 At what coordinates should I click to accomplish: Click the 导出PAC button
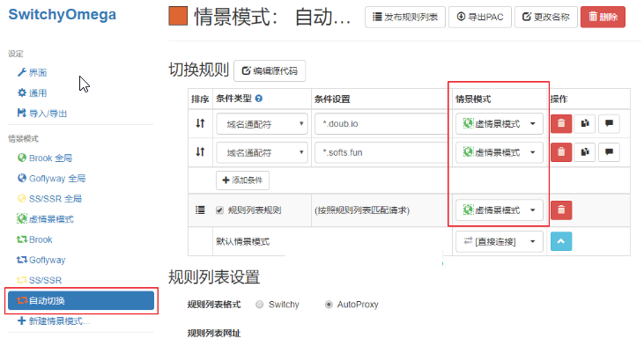[480, 17]
